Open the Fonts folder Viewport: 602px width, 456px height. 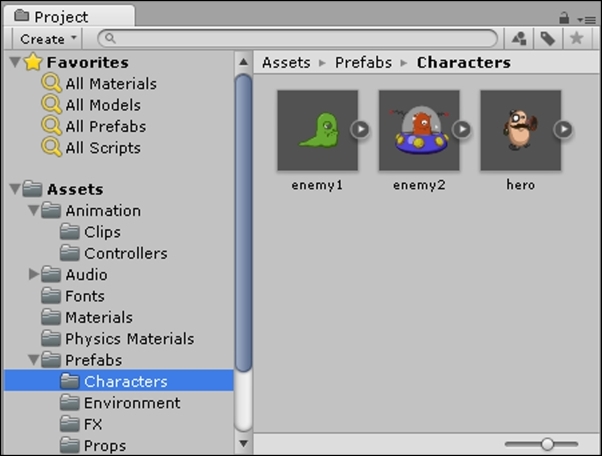[x=85, y=296]
